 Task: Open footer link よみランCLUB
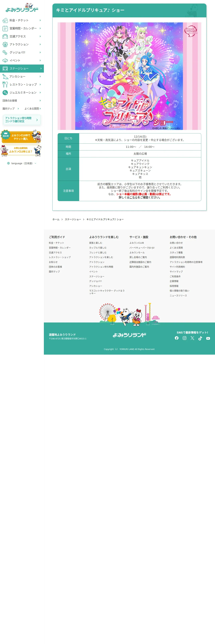pyautogui.click(x=137, y=243)
